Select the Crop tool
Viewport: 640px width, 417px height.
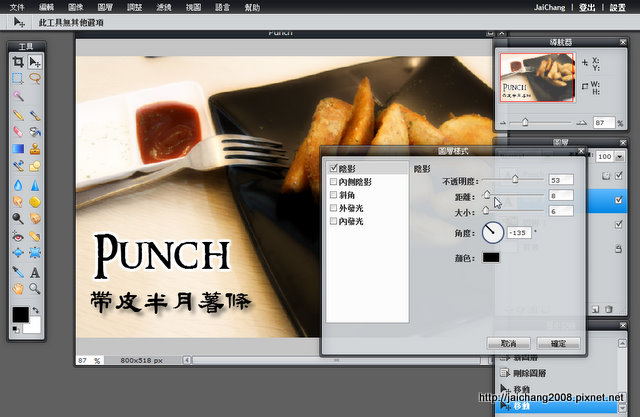coord(18,62)
